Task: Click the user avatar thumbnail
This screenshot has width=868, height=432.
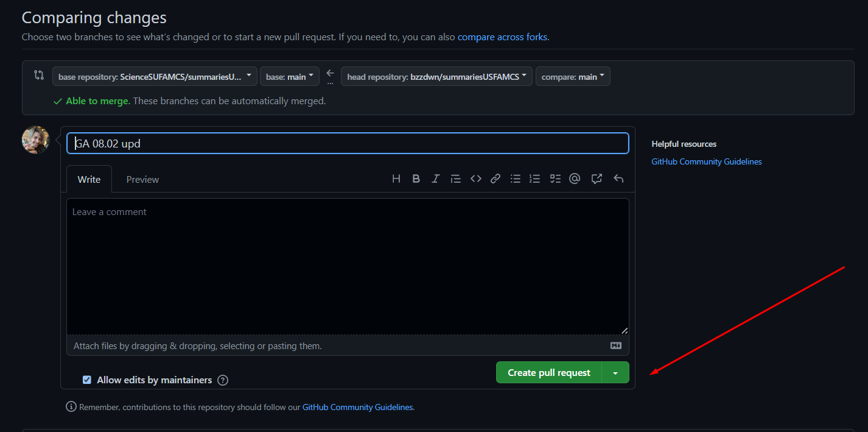Action: pos(35,140)
